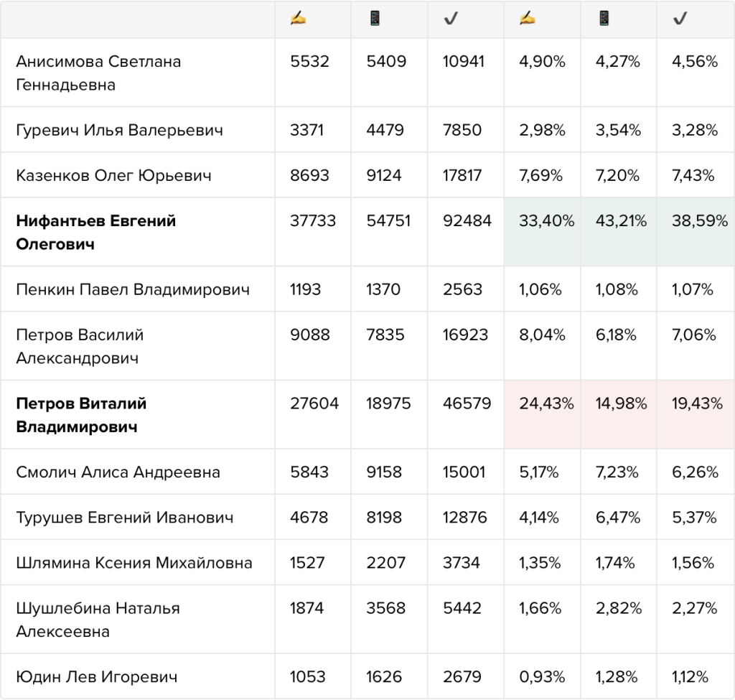Select the name Смолич Алиса Андреевна
The image size is (735, 700).
[118, 472]
